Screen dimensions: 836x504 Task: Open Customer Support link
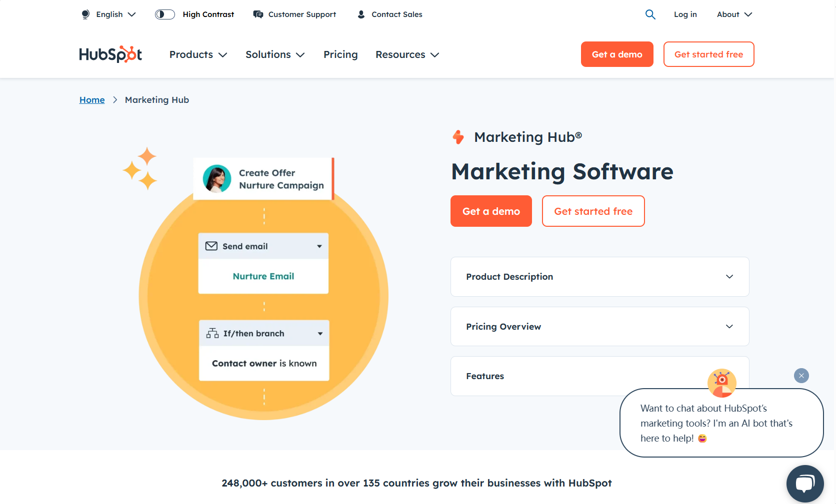pos(302,14)
